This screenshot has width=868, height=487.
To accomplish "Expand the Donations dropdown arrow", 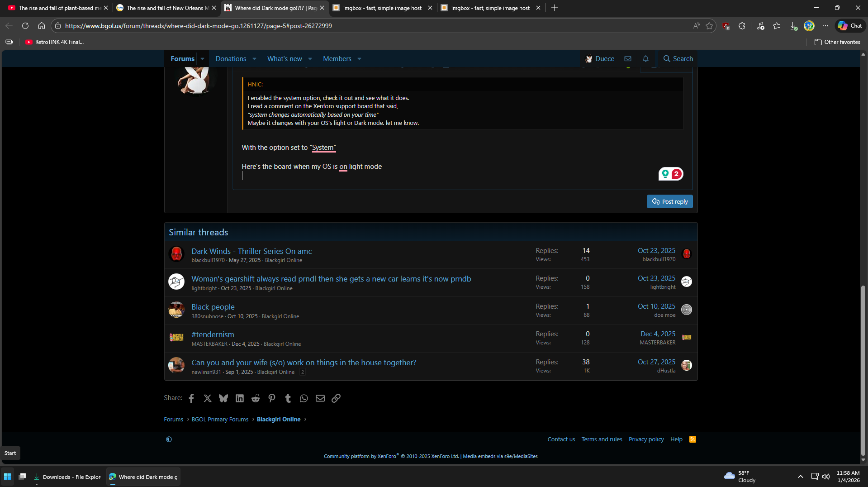I will point(254,59).
